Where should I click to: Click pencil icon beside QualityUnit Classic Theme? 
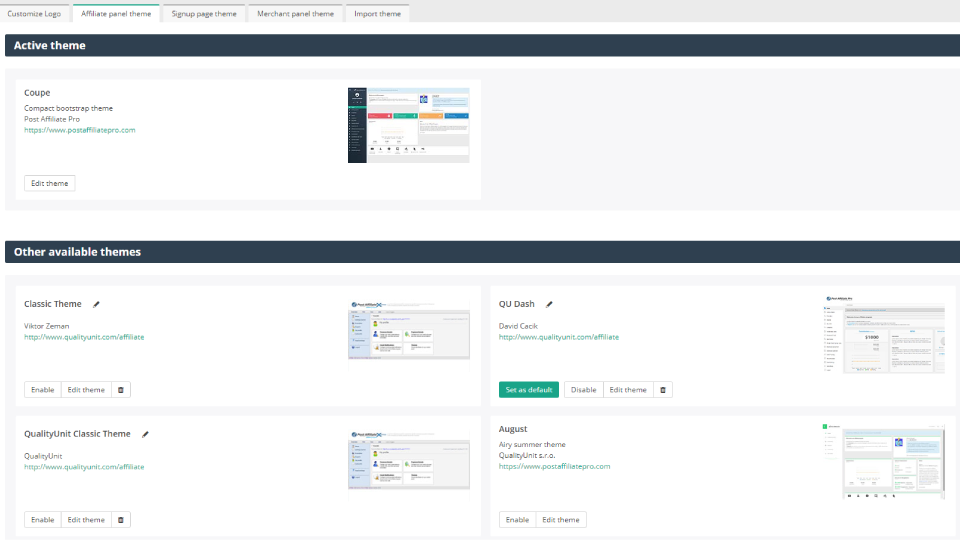(145, 434)
